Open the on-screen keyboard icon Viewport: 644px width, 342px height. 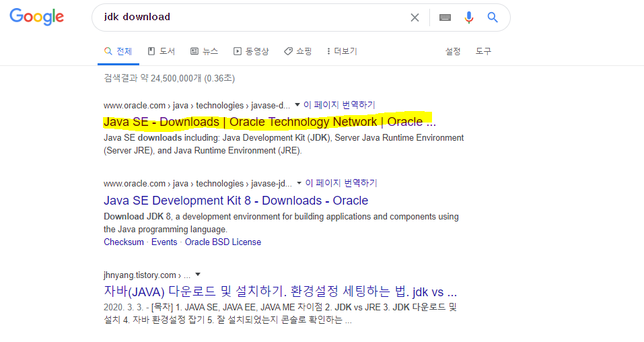445,18
